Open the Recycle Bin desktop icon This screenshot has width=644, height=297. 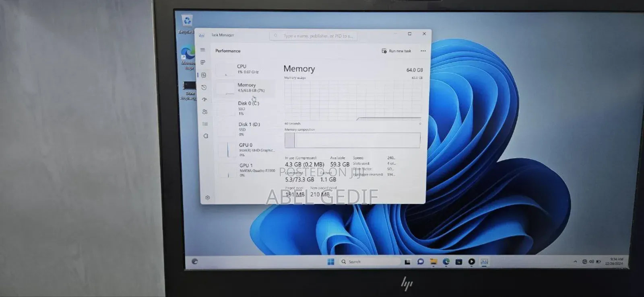point(187,24)
